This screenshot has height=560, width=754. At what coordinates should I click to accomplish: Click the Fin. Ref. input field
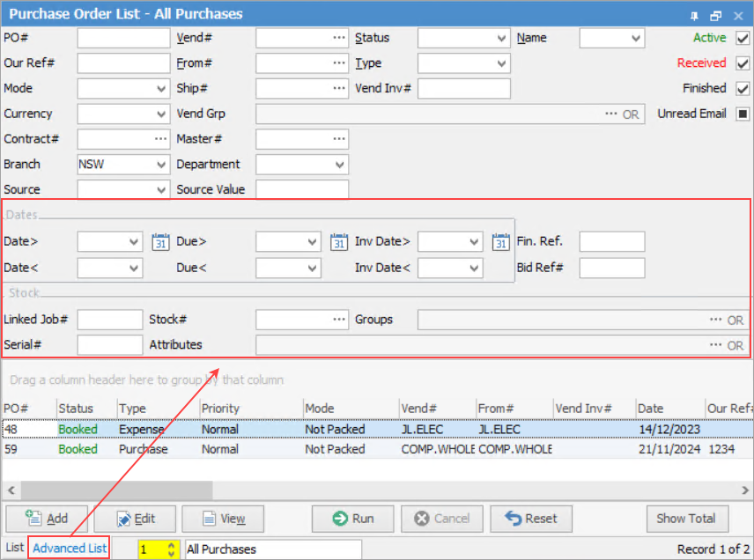click(x=612, y=241)
